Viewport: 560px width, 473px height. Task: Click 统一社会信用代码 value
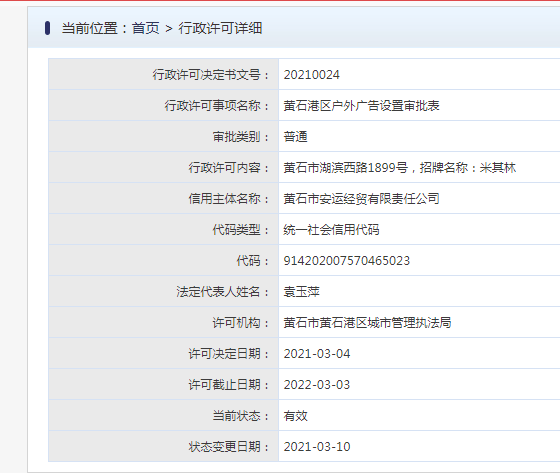[331, 230]
